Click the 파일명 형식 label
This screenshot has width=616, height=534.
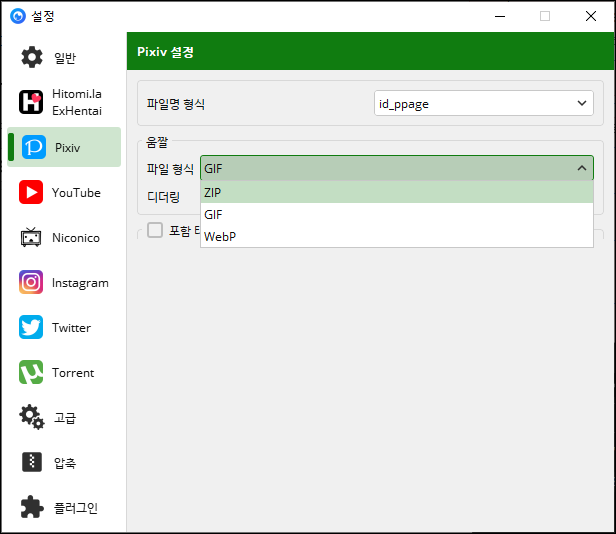coord(176,104)
